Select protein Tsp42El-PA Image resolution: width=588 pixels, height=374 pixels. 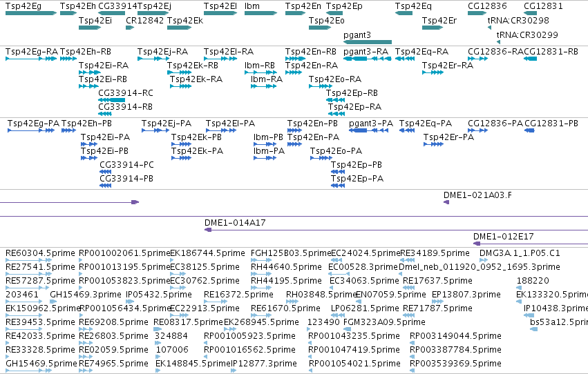pyautogui.click(x=230, y=123)
